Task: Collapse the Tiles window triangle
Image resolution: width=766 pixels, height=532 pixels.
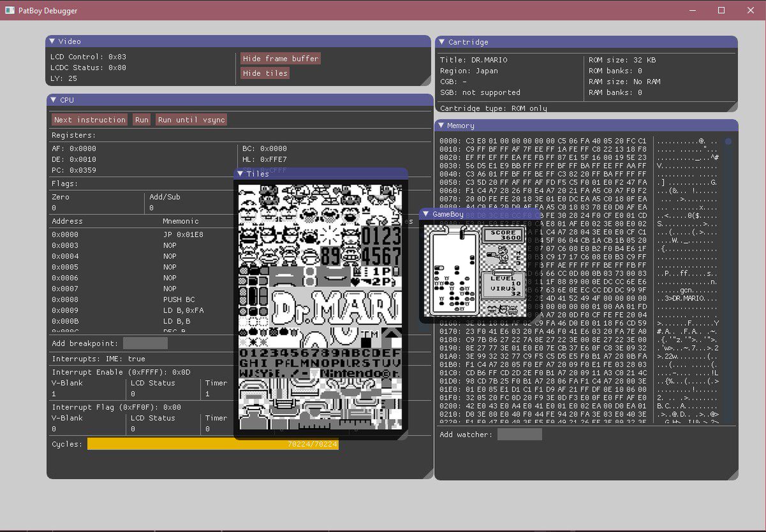Action: (241, 174)
